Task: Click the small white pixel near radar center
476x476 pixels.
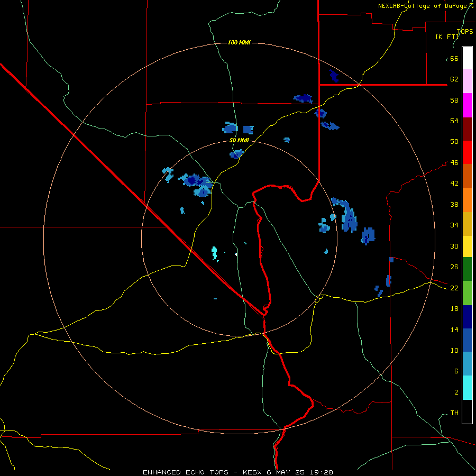Action: pyautogui.click(x=236, y=254)
